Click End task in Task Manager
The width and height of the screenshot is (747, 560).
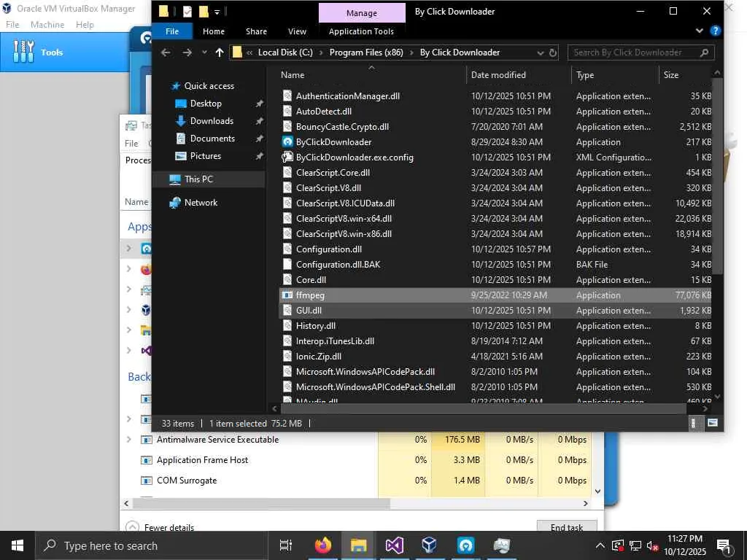coord(566,527)
